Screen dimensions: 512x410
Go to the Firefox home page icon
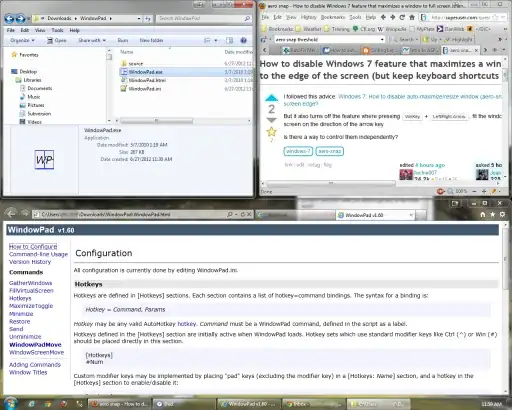(412, 17)
